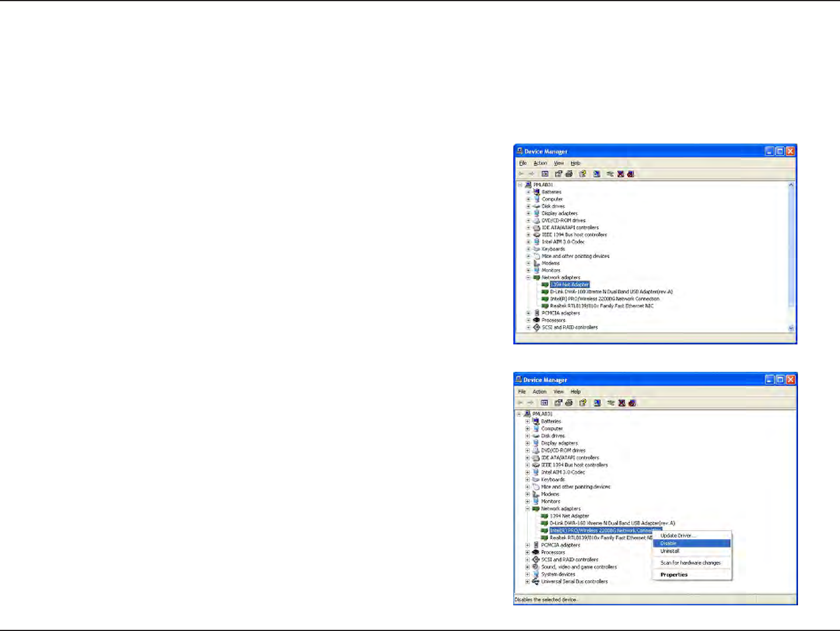
Task: Expand Processors in window lacking a context menu
Action: pyautogui.click(x=528, y=320)
